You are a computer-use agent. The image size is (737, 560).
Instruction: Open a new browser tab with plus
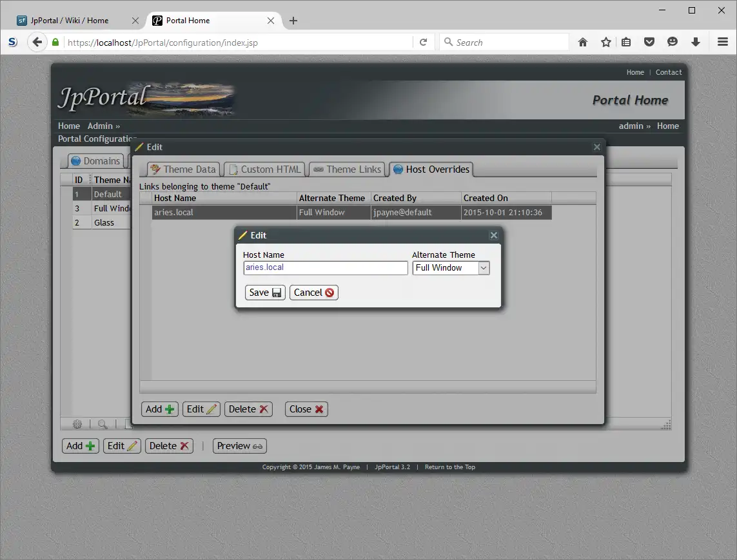coord(293,21)
